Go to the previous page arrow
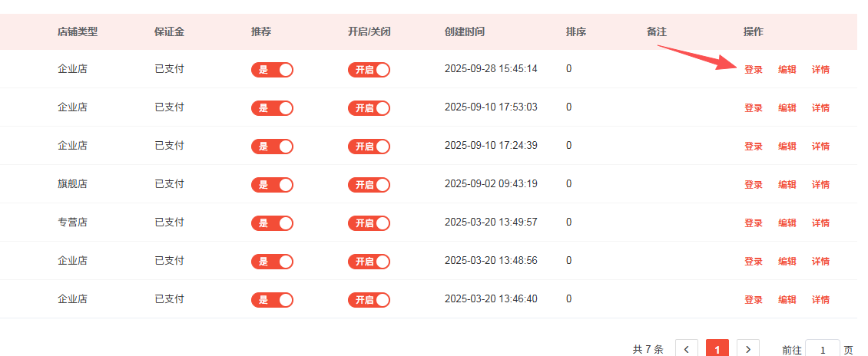Screen dimensions: 868x356 click(687, 349)
